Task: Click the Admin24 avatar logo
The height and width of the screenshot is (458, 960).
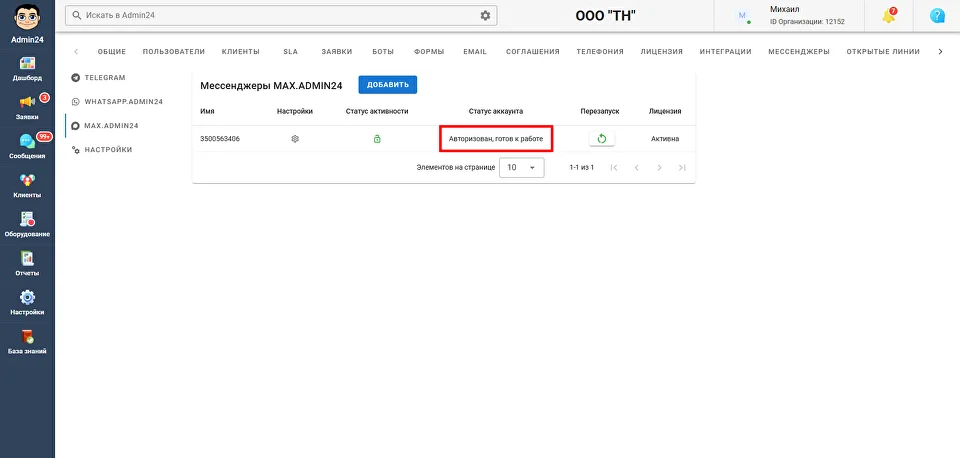Action: (x=27, y=17)
